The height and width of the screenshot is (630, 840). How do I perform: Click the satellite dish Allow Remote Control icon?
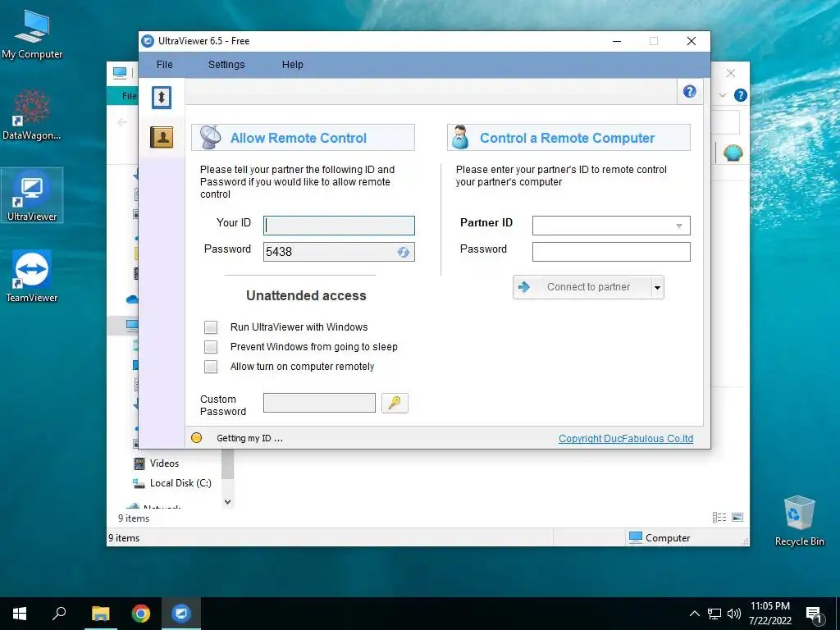[x=211, y=137]
